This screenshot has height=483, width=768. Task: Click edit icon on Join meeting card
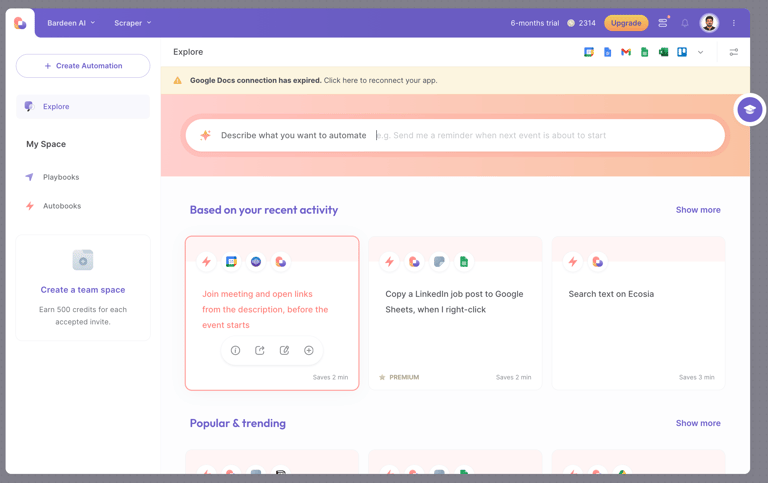click(284, 350)
